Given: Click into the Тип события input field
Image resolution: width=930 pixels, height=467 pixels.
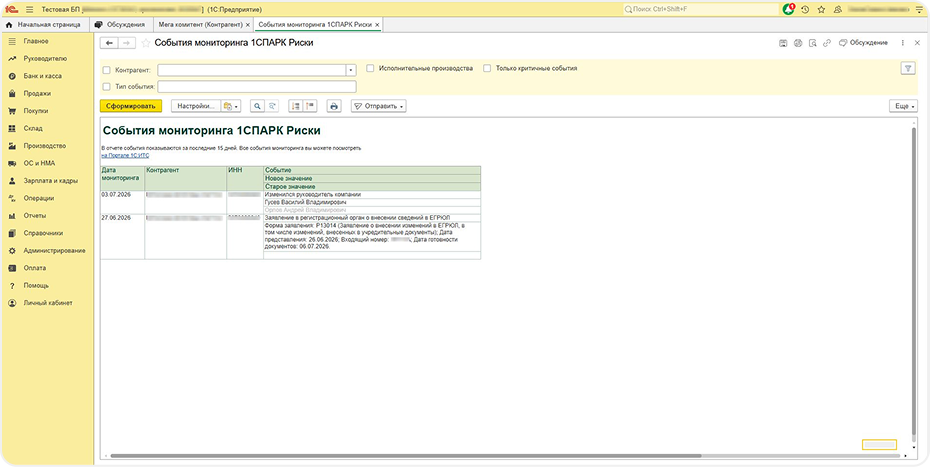Looking at the screenshot, I should coord(257,87).
